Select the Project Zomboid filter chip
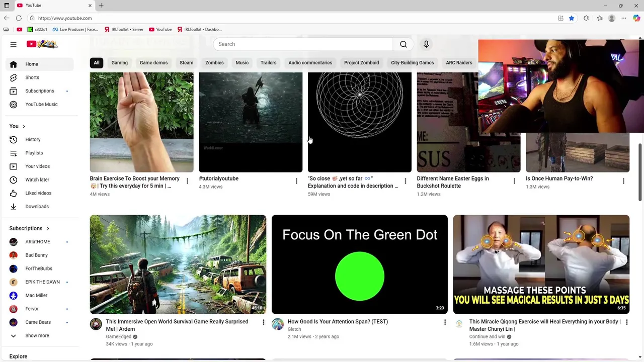 pos(361,63)
